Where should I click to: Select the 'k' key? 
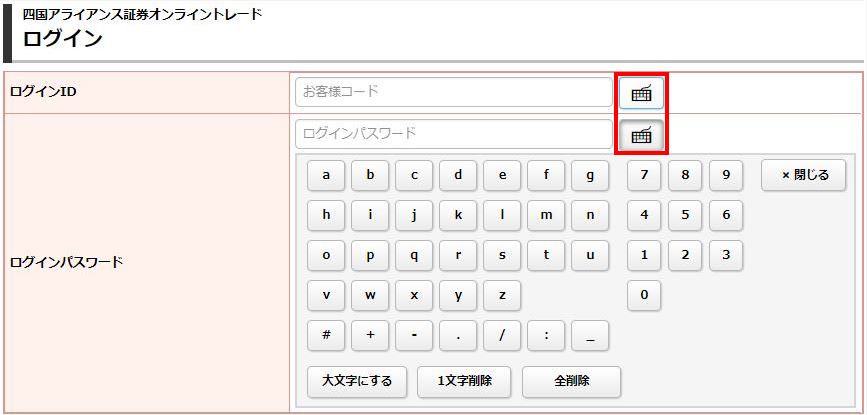458,216
